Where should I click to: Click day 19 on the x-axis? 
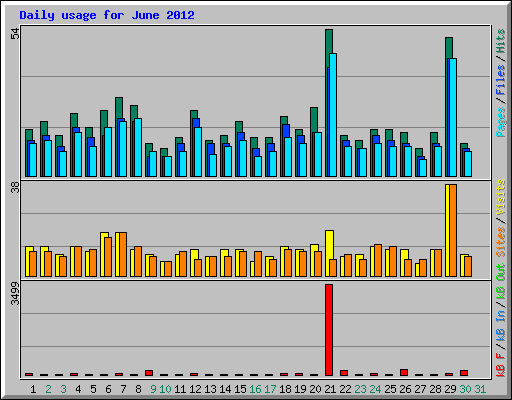(x=300, y=389)
